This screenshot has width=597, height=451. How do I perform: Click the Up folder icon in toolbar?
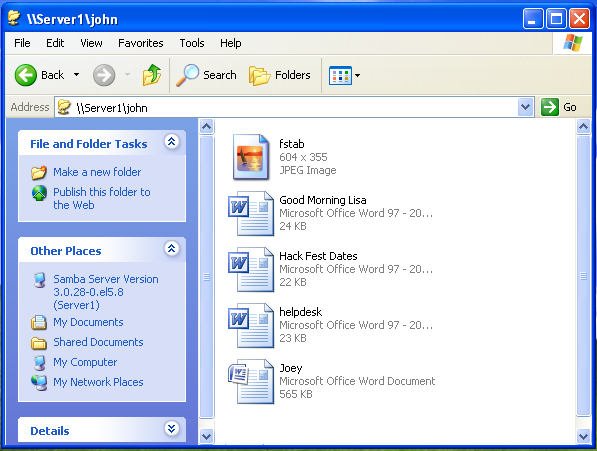click(152, 75)
